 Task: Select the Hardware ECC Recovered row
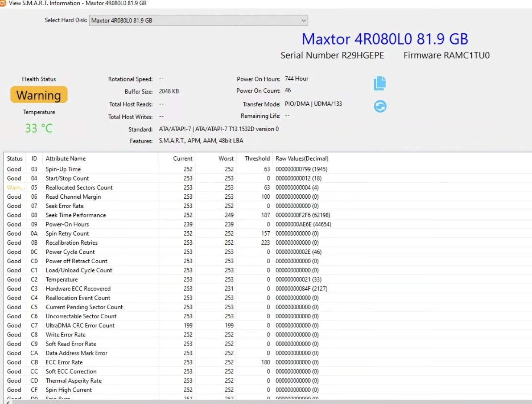point(268,289)
